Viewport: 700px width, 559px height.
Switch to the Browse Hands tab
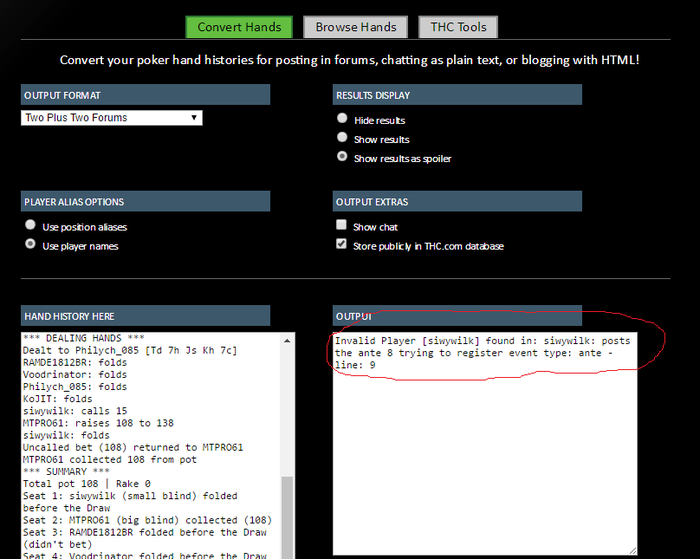(x=355, y=27)
